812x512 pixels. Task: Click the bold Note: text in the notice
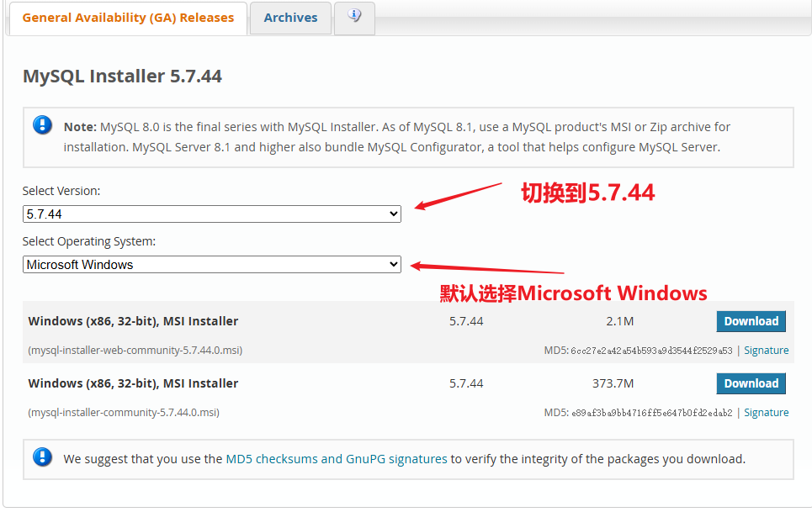tap(80, 127)
